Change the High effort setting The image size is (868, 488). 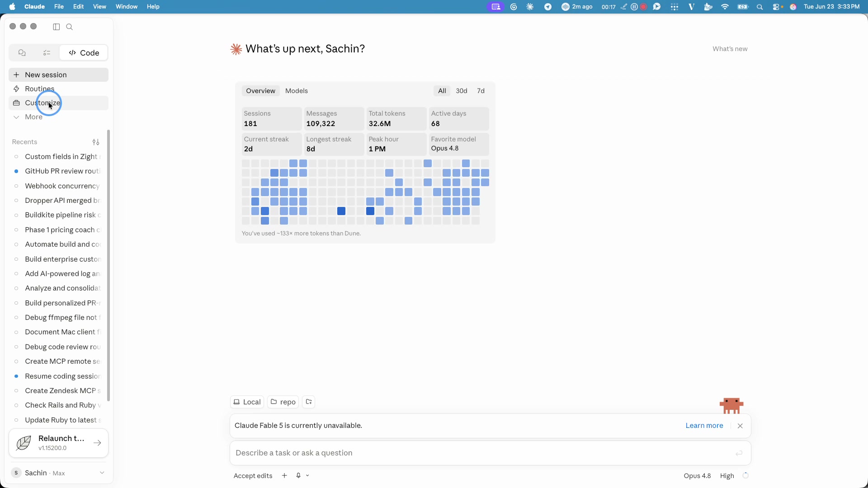[x=727, y=476]
